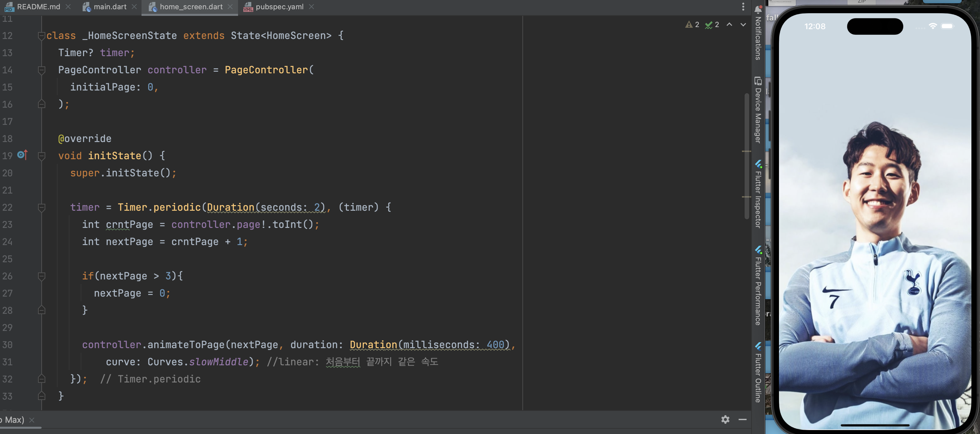The height and width of the screenshot is (434, 980).
Task: Jump to next highlighted error with down arrow
Action: click(743, 25)
